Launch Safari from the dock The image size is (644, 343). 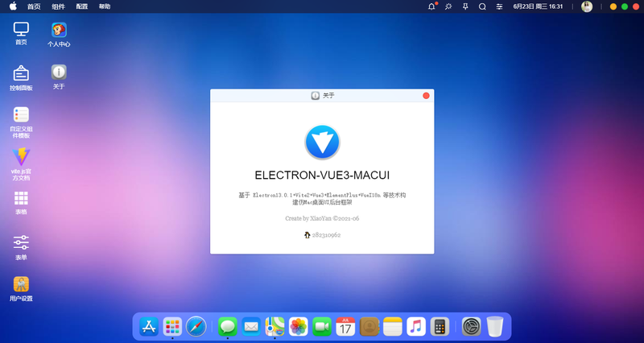pos(196,327)
